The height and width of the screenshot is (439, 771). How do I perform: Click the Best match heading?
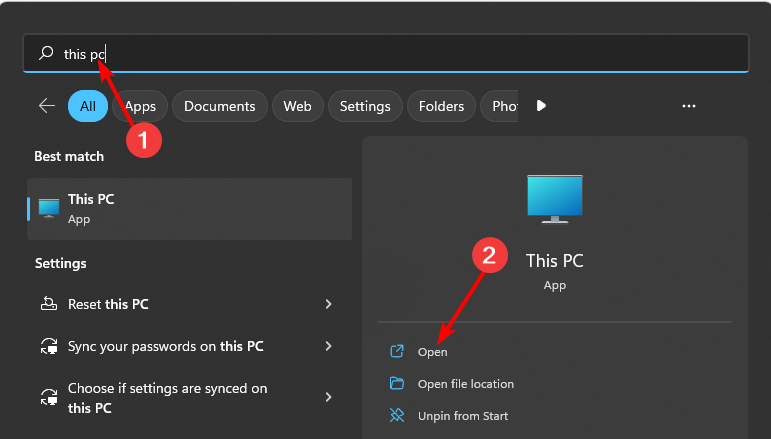click(69, 156)
